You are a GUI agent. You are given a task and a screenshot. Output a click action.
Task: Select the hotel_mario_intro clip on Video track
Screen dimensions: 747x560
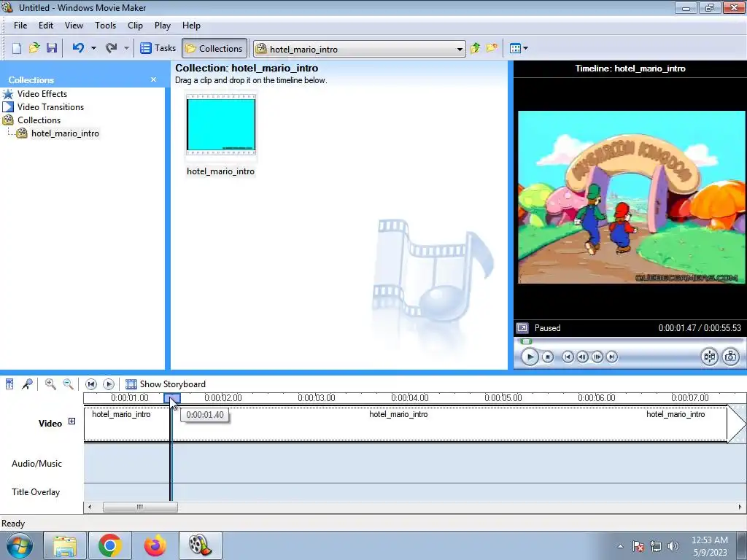(x=406, y=424)
